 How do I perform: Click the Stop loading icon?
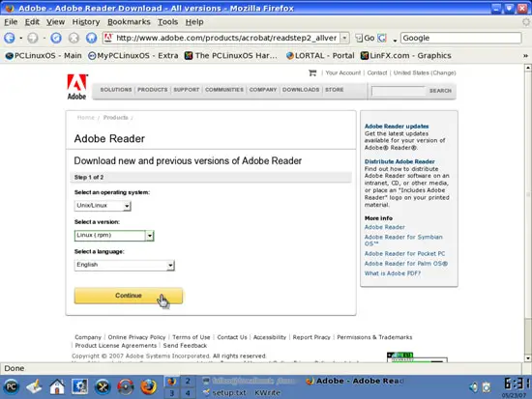74,38
